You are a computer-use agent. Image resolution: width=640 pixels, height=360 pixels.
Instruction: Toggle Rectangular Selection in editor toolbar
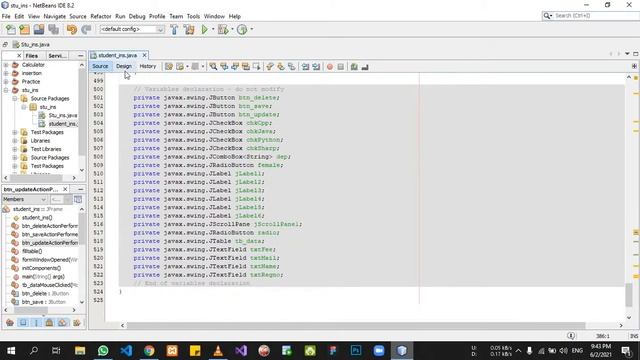pos(256,67)
